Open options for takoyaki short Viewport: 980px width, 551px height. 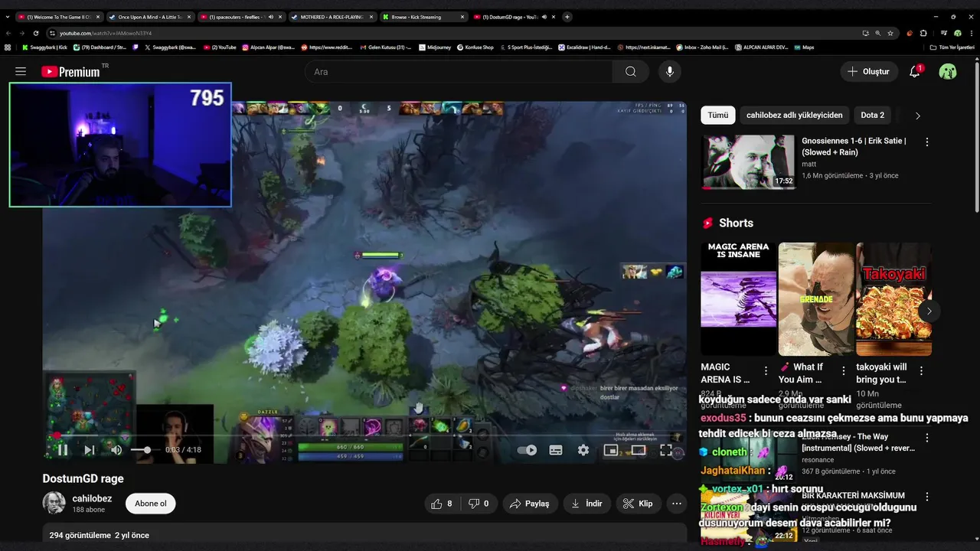(x=922, y=370)
